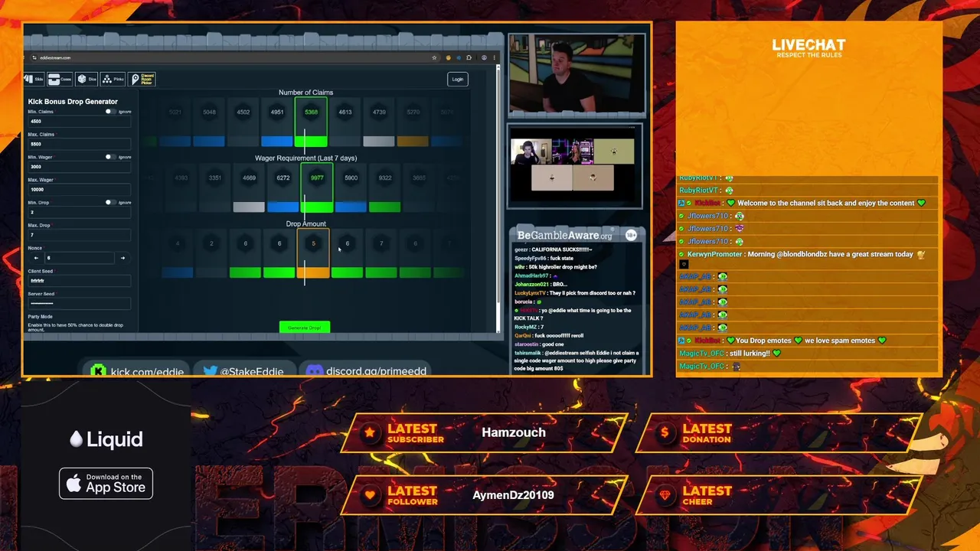The image size is (980, 551).
Task: Click the browser bookmark star icon
Action: pos(435,57)
